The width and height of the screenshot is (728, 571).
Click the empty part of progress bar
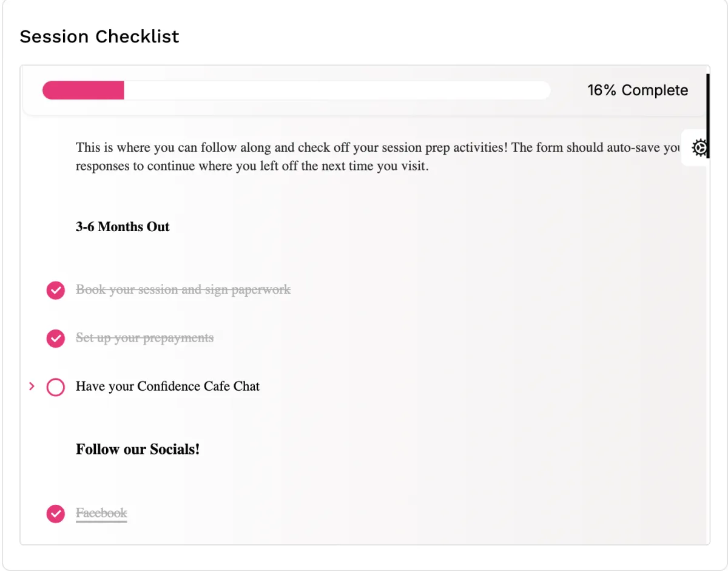tap(337, 90)
